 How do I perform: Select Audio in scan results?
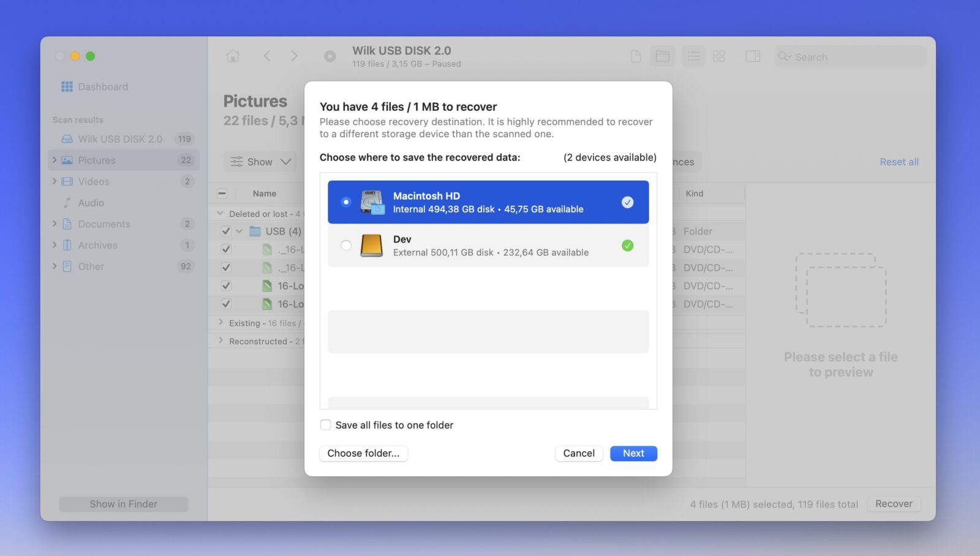pyautogui.click(x=91, y=203)
